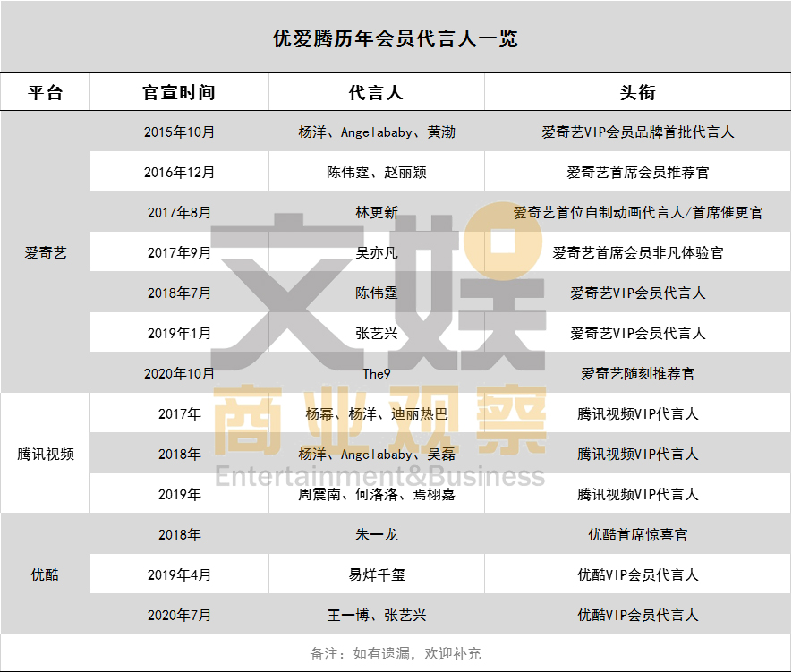Select the date cell 2019年1月
The height and width of the screenshot is (672, 792).
[179, 333]
